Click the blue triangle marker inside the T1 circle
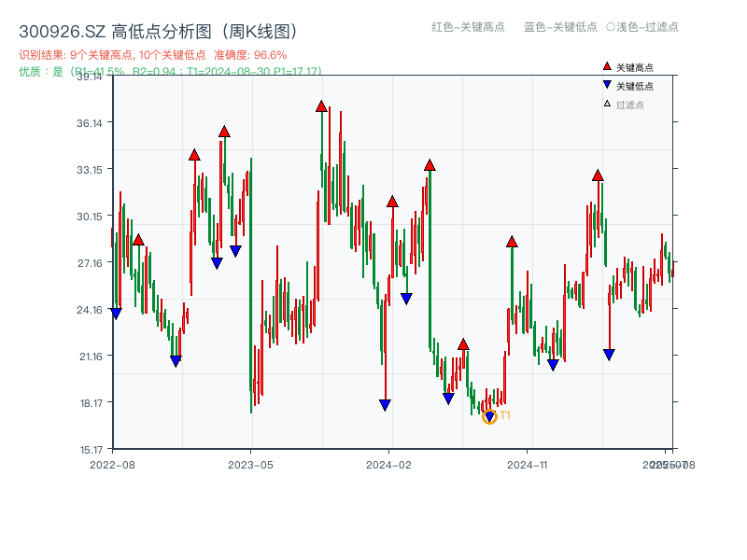 click(x=489, y=413)
